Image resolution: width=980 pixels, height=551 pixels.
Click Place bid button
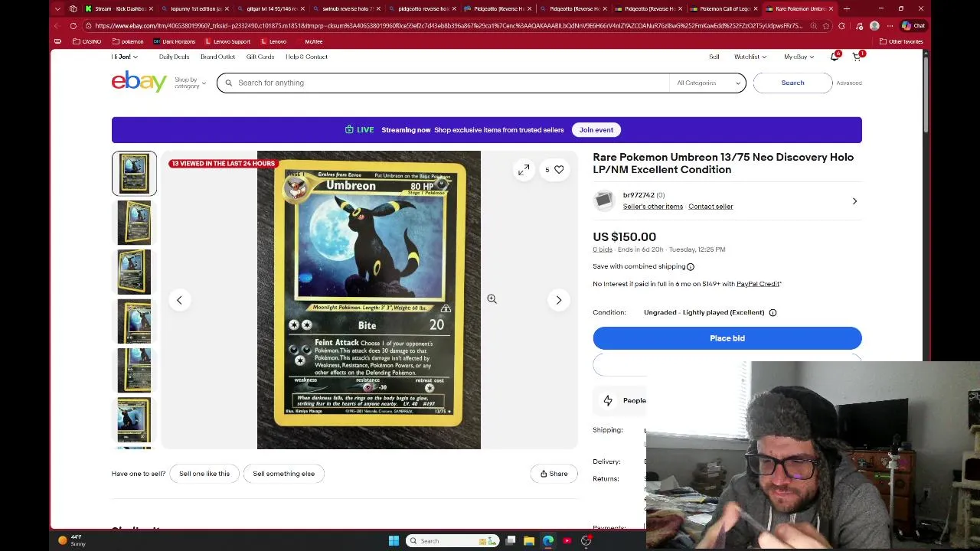pos(727,338)
